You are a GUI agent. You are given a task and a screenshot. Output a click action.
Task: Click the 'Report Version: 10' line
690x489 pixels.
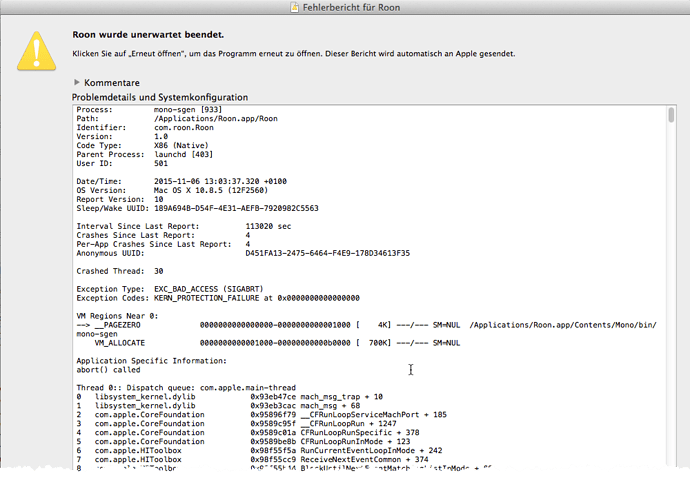click(120, 199)
